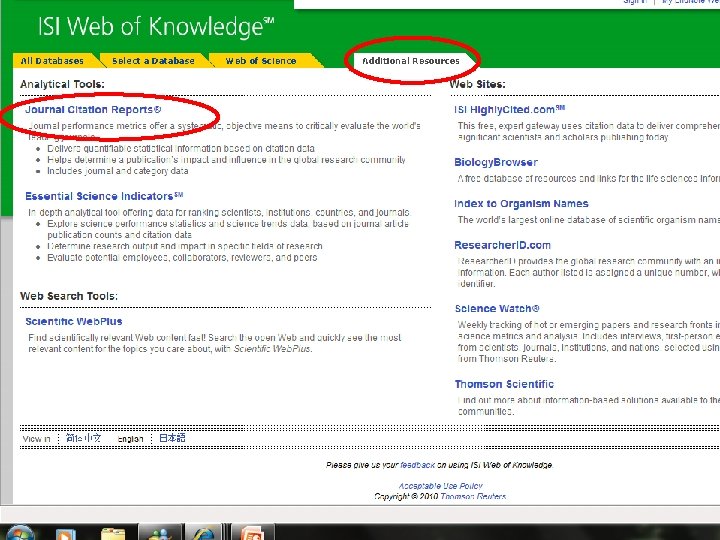Open the Journal Citation Reports link

93,109
